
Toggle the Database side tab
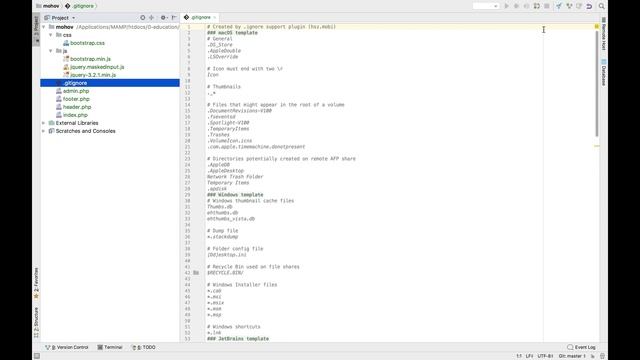coord(604,73)
